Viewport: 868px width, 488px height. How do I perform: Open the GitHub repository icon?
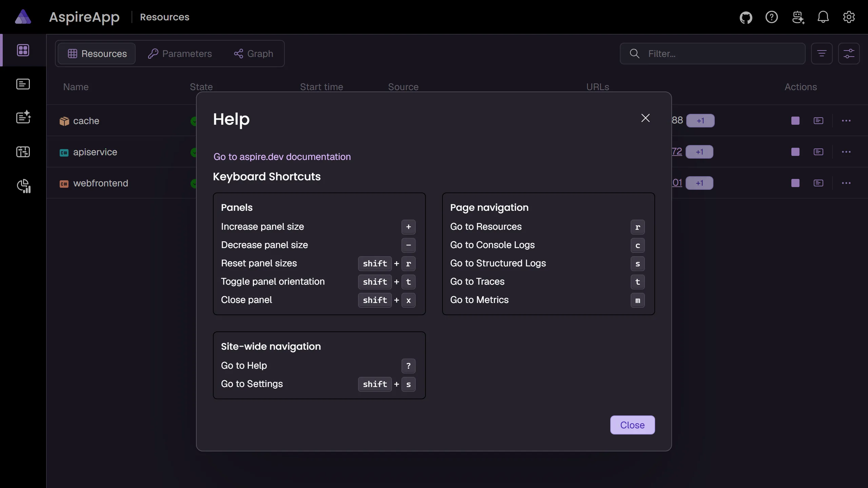point(746,17)
